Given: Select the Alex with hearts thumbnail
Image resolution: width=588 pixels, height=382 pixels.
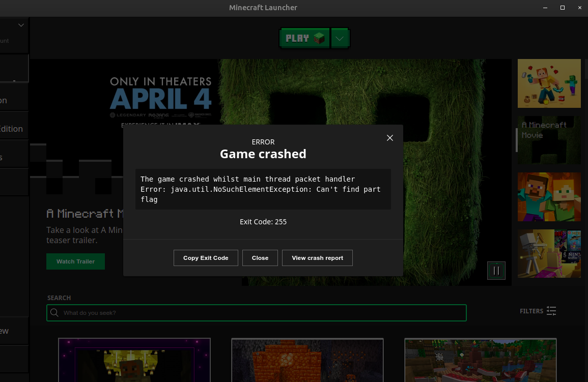Looking at the screenshot, I should pos(549,83).
